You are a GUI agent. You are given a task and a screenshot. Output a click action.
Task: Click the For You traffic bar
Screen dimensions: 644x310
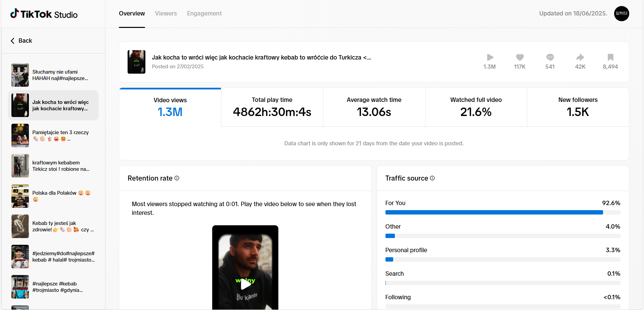click(x=494, y=212)
